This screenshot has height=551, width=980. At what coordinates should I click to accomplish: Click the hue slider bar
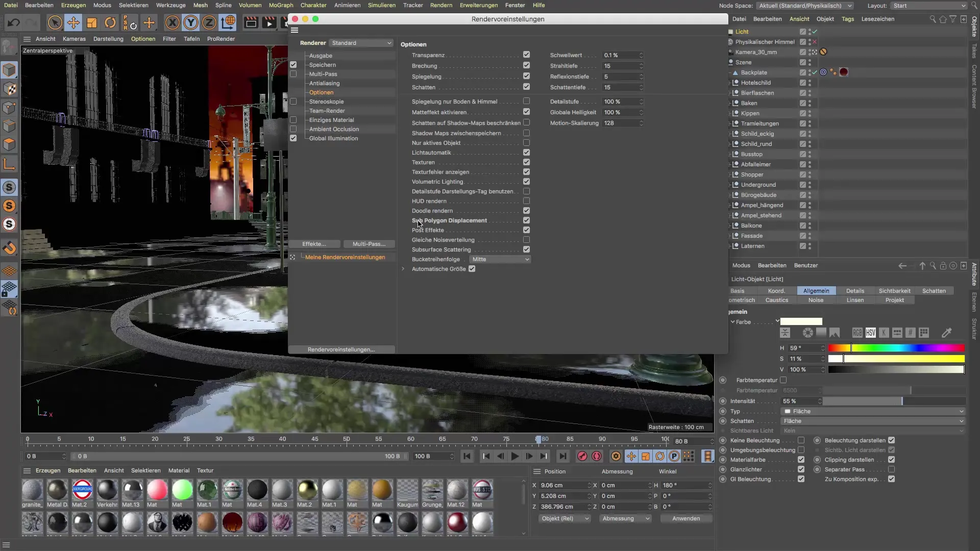pos(896,348)
